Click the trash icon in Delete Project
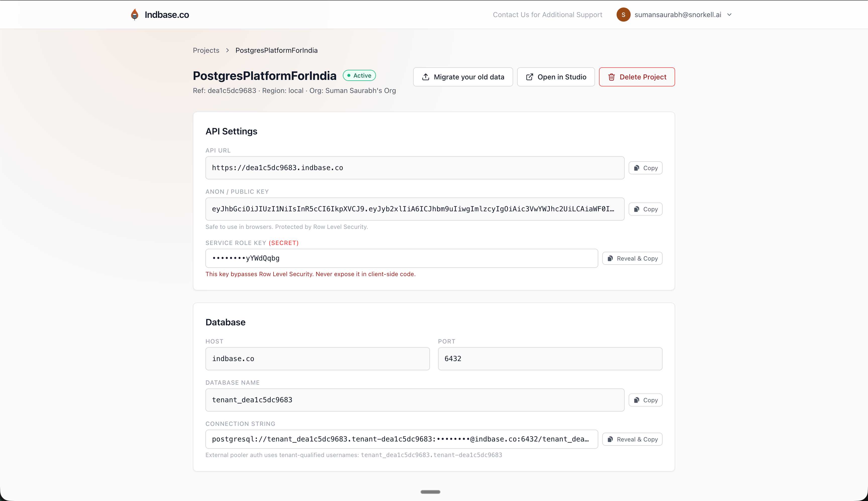 pos(612,77)
